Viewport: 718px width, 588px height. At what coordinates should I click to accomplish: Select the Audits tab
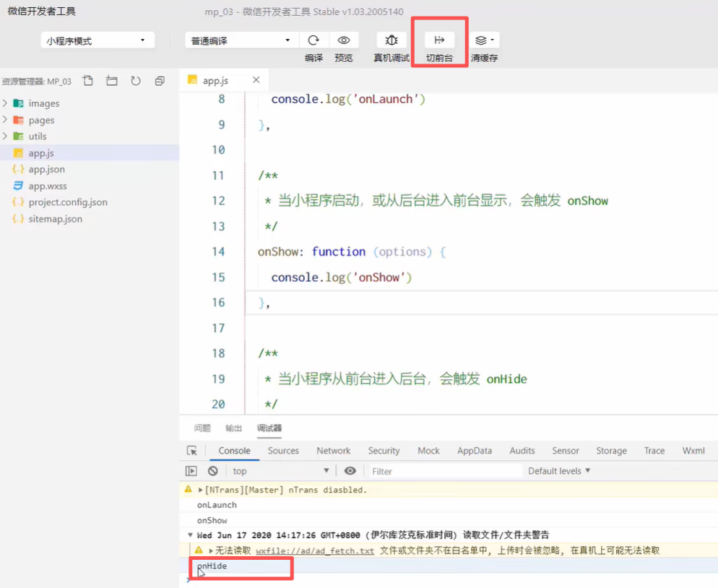[522, 451]
